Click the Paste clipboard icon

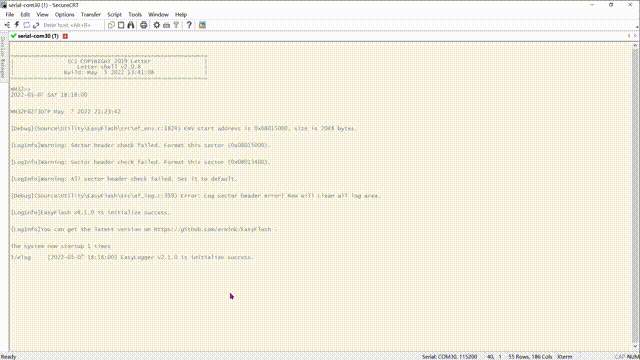(121, 25)
